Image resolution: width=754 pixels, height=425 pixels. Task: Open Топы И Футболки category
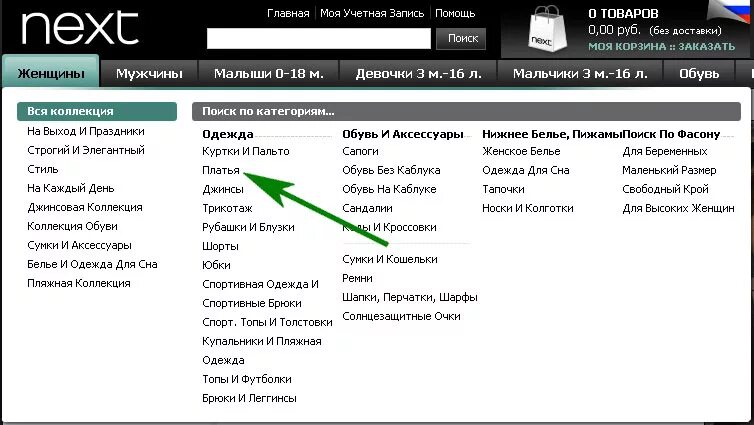(x=247, y=379)
